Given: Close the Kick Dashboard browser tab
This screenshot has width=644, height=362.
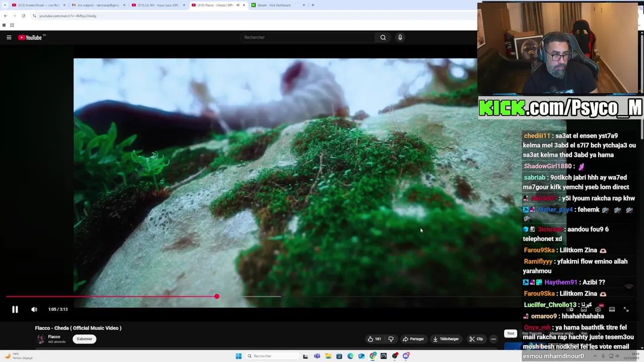Looking at the screenshot, I should (304, 5).
